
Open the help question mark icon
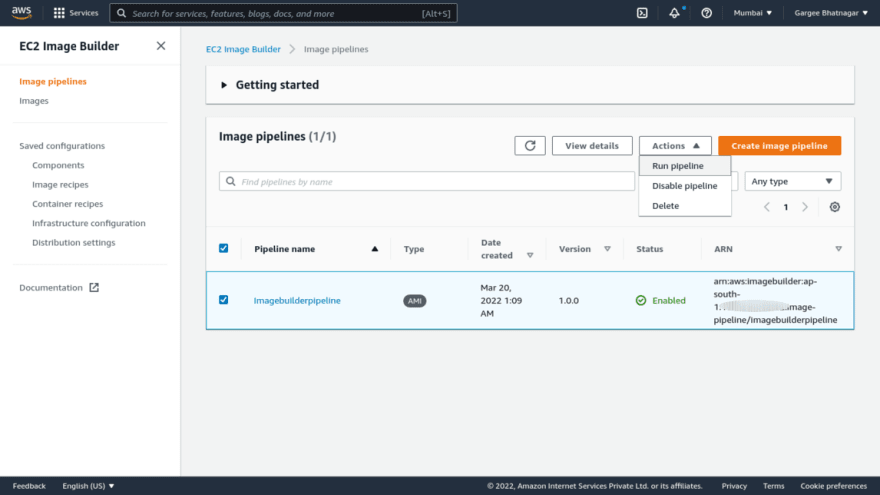click(x=707, y=13)
